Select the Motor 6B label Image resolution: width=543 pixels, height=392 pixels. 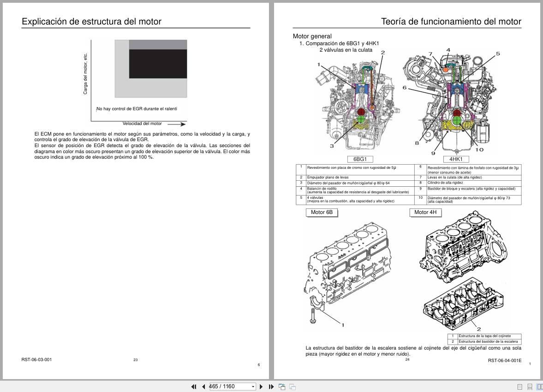[321, 212]
